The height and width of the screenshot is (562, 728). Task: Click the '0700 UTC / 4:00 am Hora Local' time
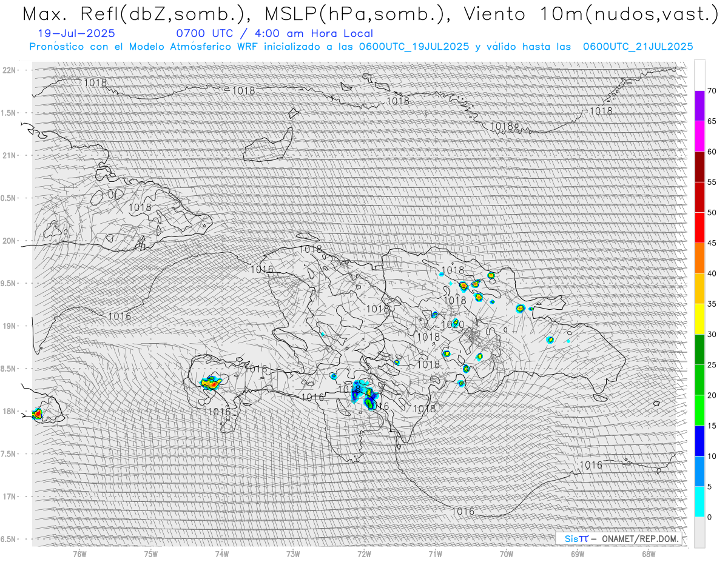coord(274,33)
